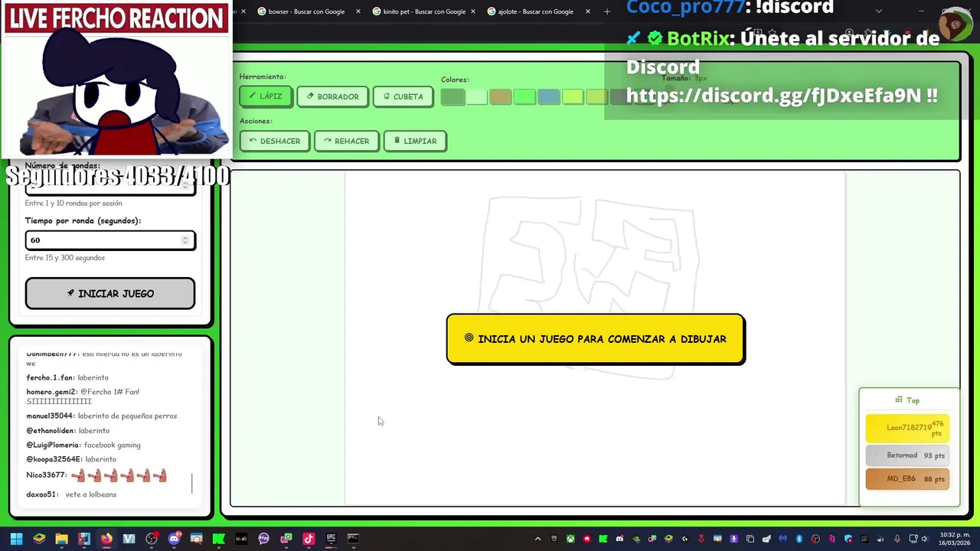Screen dimensions: 980x551
Task: Switch to the bowser Google search tab
Action: [x=306, y=11]
